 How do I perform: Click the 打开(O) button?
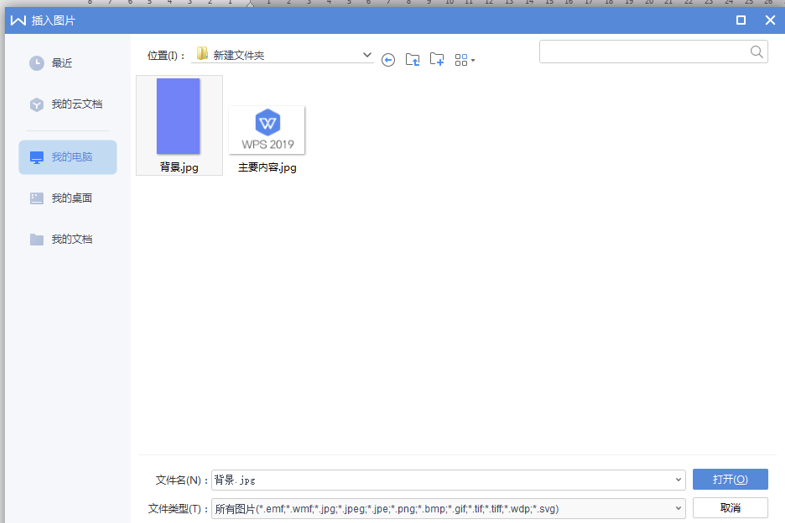730,479
